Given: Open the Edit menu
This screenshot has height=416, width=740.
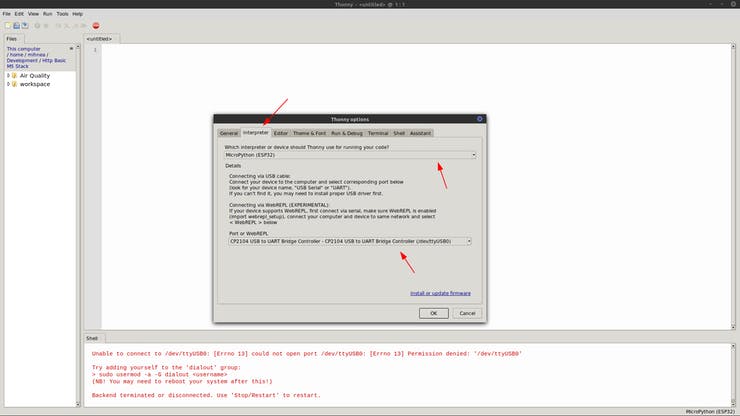Looking at the screenshot, I should [x=19, y=14].
